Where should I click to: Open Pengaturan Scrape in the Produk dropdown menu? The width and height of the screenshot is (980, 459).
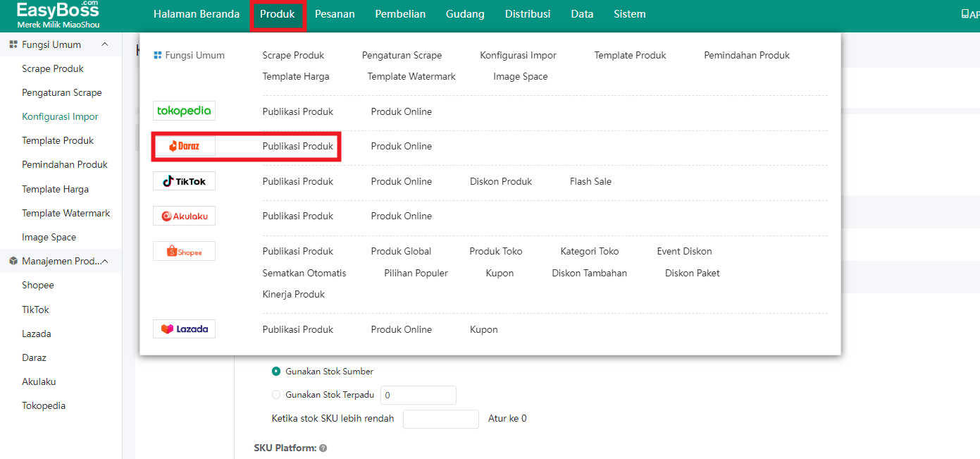402,55
